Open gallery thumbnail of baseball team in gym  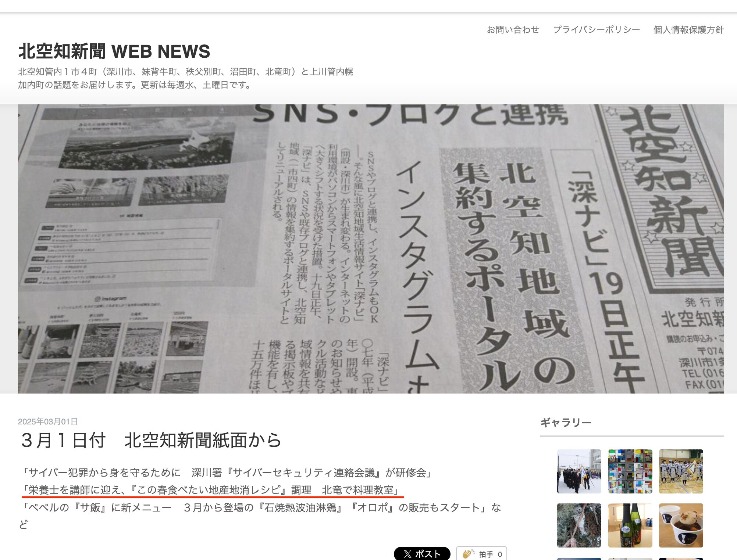[681, 471]
